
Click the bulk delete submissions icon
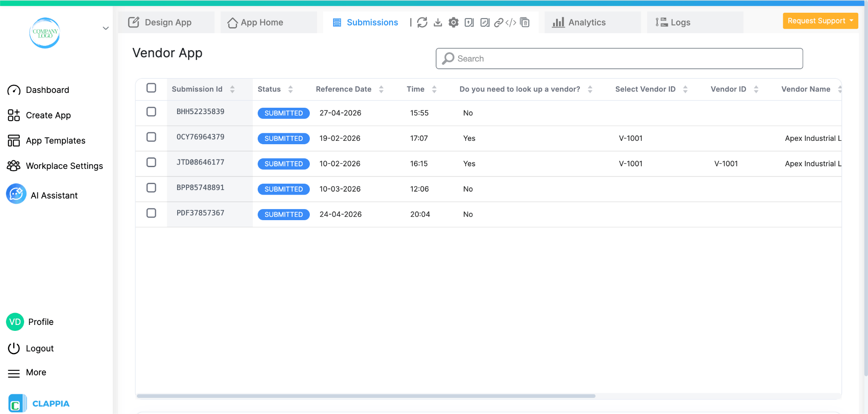pos(525,22)
